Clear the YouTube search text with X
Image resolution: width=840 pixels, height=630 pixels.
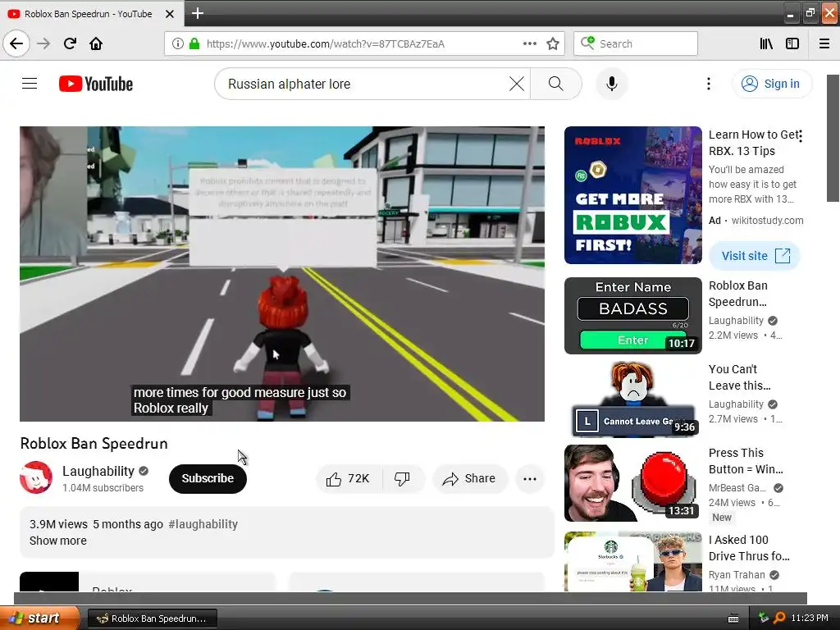pos(517,84)
